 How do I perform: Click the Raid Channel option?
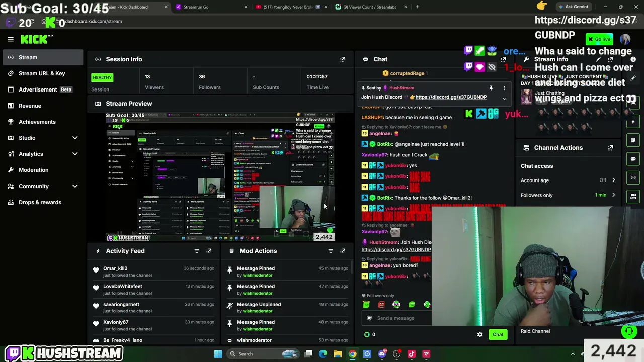click(x=535, y=331)
